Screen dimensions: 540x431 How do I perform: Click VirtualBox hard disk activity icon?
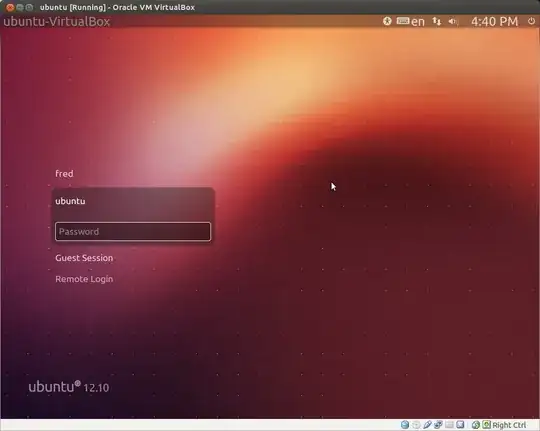[x=405, y=424]
